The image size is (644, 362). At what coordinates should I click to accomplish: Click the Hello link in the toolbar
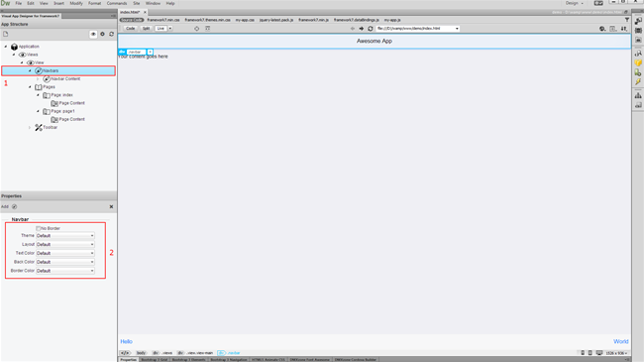(x=126, y=341)
